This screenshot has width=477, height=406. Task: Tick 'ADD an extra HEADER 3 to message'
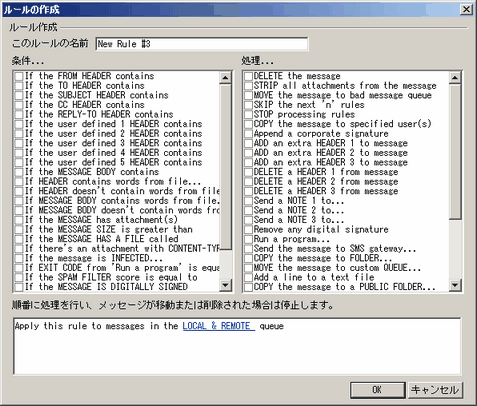pyautogui.click(x=248, y=163)
